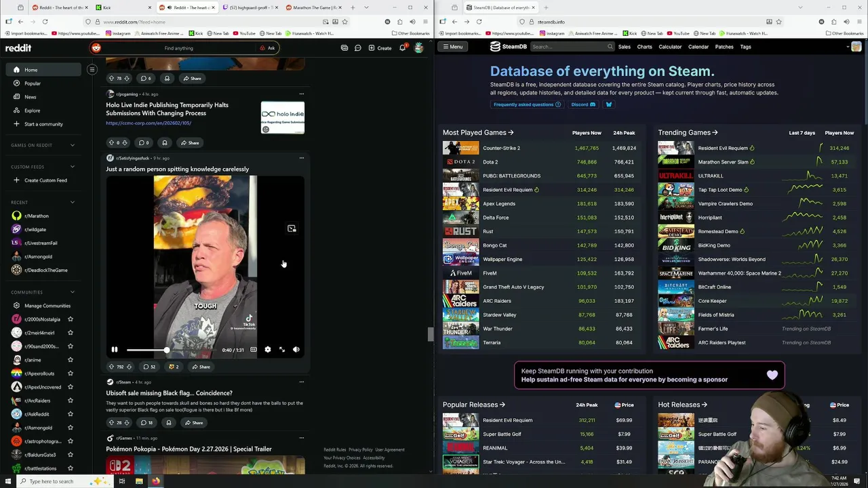Share the Ubisoft sale post
Image resolution: width=868 pixels, height=488 pixels.
coord(193,423)
